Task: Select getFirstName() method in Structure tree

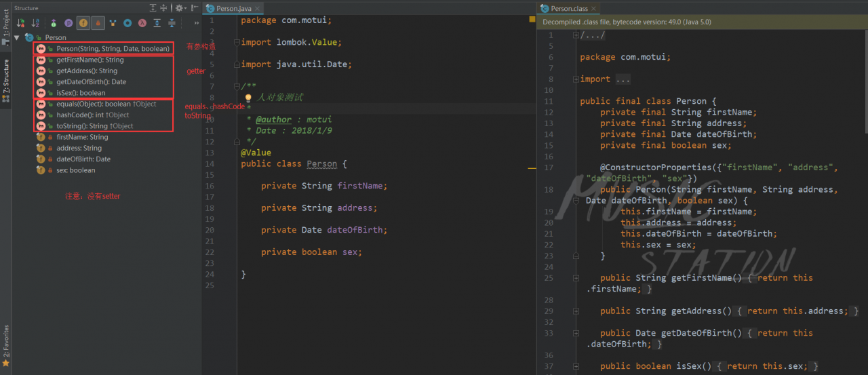Action: pos(90,60)
